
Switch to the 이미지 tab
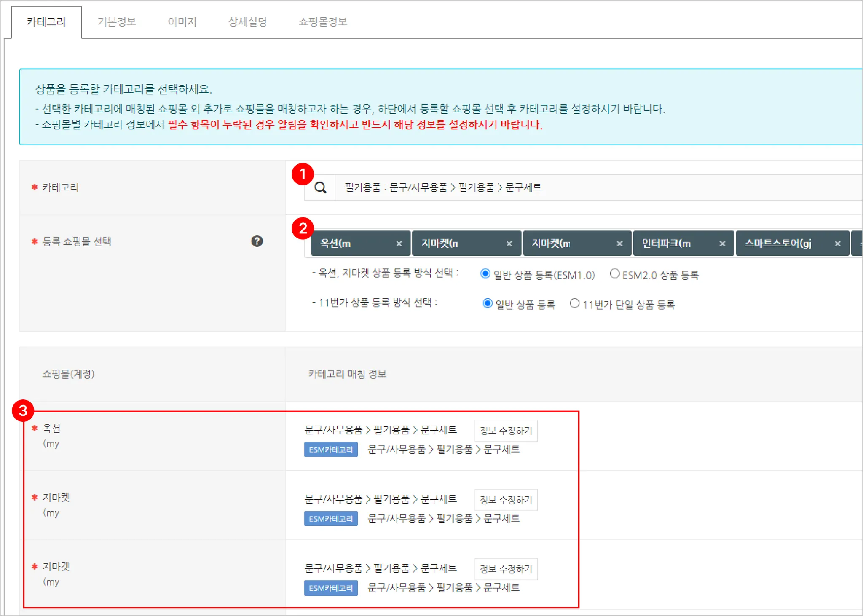[x=182, y=22]
